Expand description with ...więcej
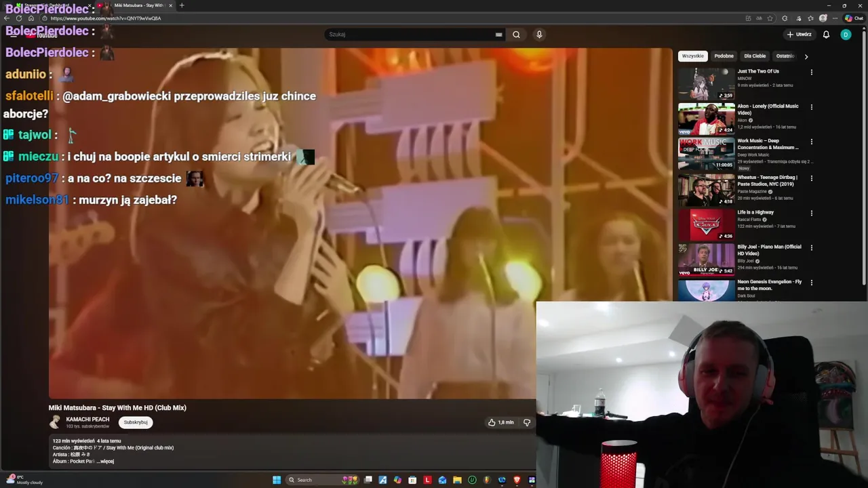The image size is (868, 488). coord(105,462)
